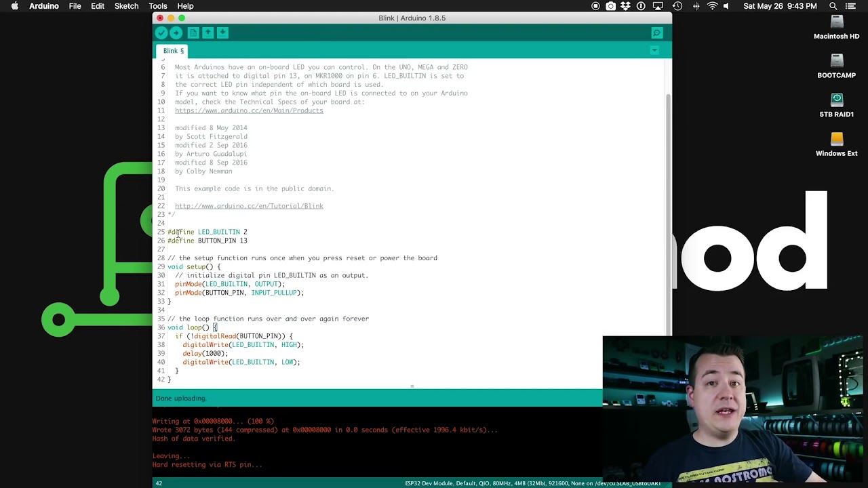Open Spotlight search magnifier
This screenshot has width=868, height=488.
833,6
